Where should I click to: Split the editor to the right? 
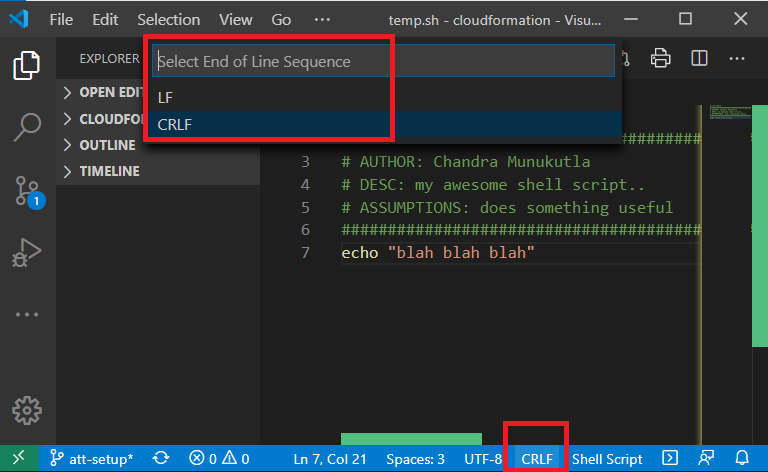[x=699, y=58]
